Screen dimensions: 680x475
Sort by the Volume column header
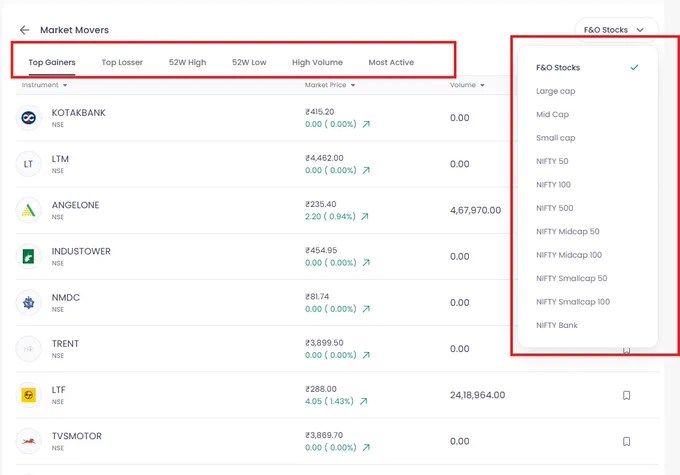coord(467,85)
